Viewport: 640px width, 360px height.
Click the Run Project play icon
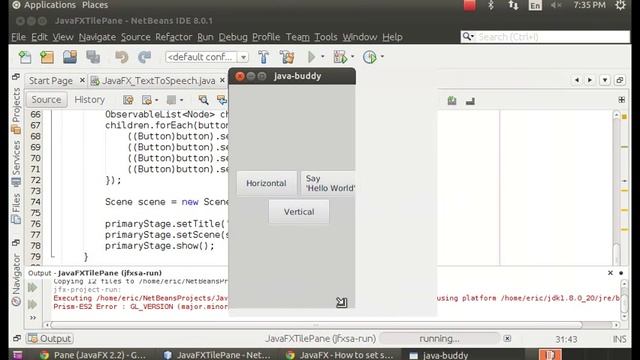coord(312,57)
